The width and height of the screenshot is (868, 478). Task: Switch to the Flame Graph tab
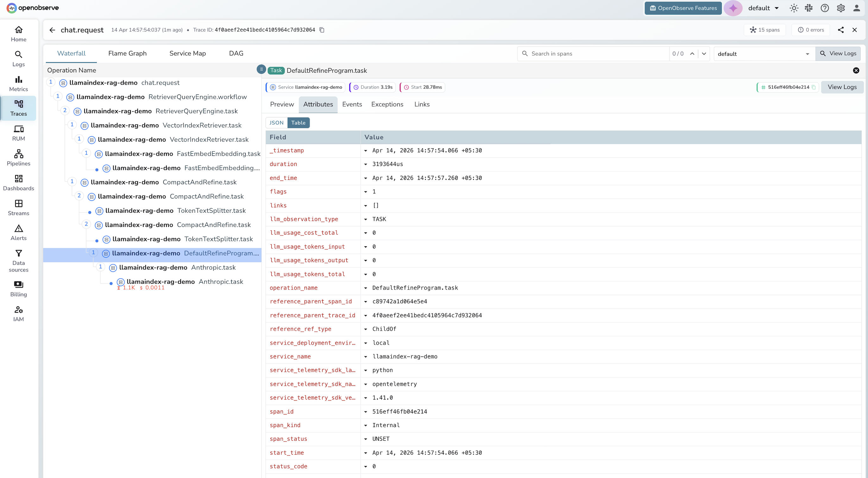pyautogui.click(x=127, y=53)
